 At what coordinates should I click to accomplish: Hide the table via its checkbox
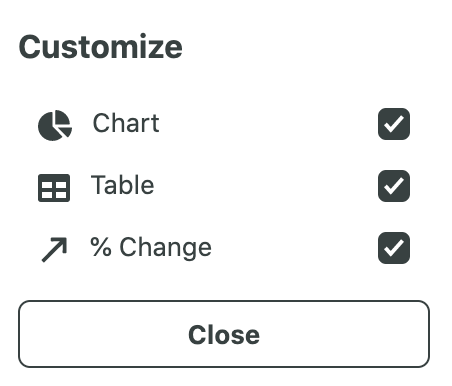[394, 186]
